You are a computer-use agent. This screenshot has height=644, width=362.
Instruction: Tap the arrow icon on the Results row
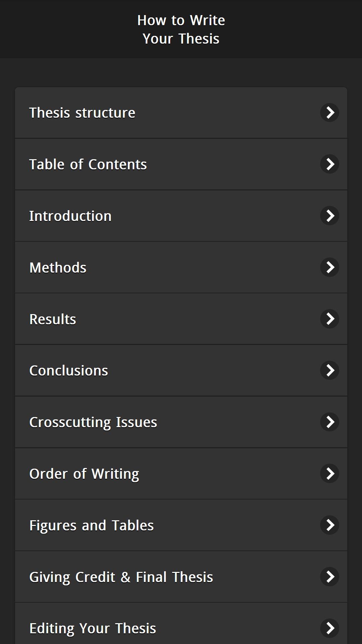pos(330,319)
